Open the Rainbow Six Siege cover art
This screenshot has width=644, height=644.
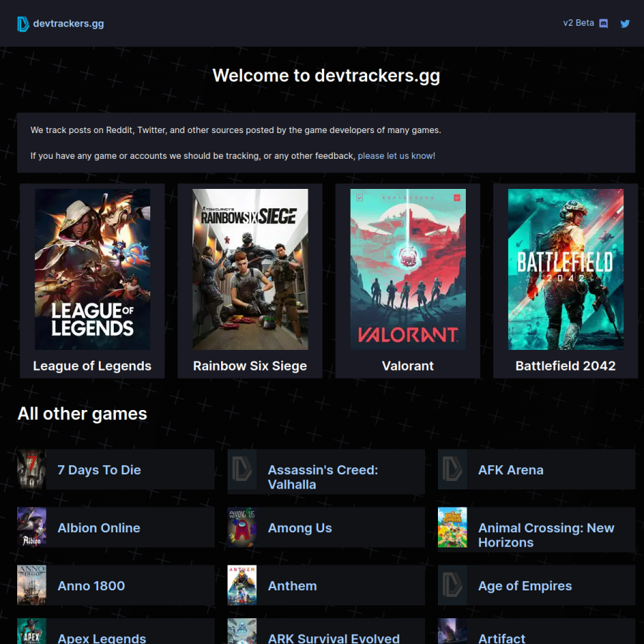pyautogui.click(x=250, y=270)
